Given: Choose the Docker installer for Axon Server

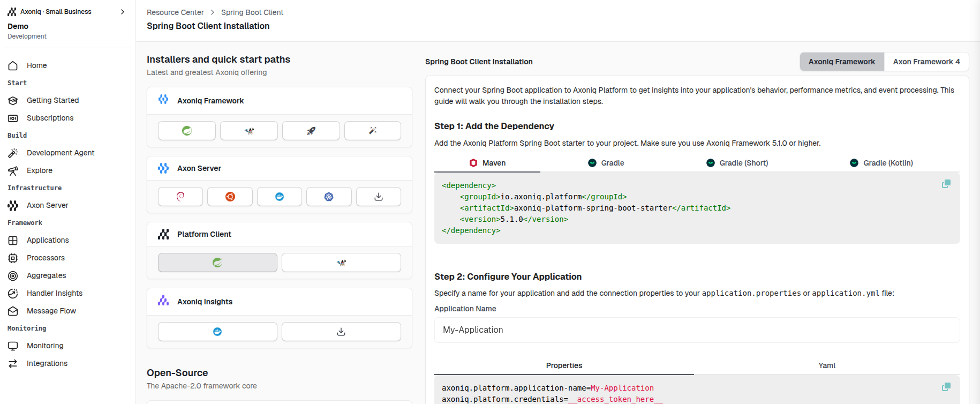Looking at the screenshot, I should [x=280, y=197].
